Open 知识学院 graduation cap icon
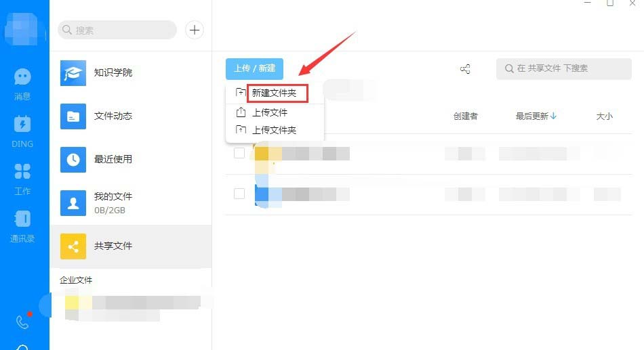Image resolution: width=644 pixels, height=350 pixels. pyautogui.click(x=73, y=73)
